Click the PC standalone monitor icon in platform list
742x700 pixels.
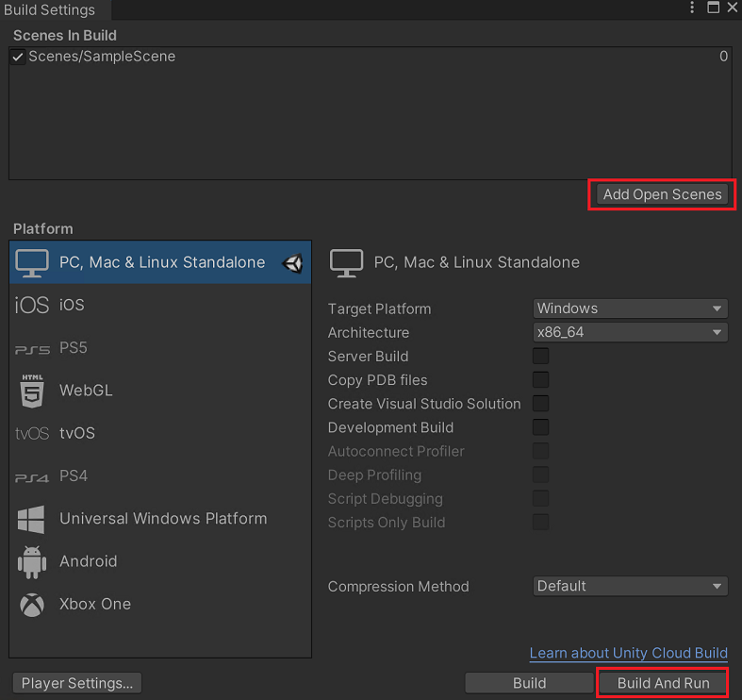[32, 263]
